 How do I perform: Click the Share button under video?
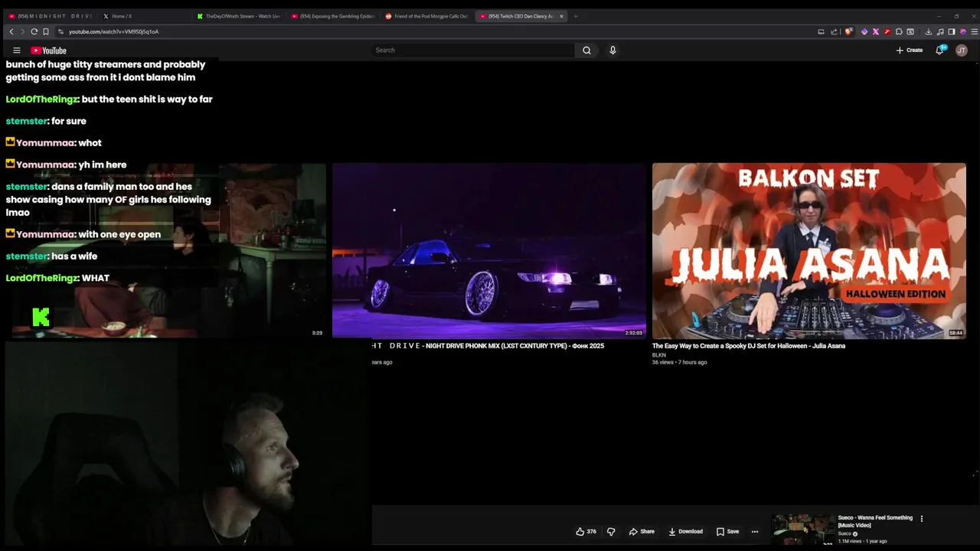pos(642,531)
